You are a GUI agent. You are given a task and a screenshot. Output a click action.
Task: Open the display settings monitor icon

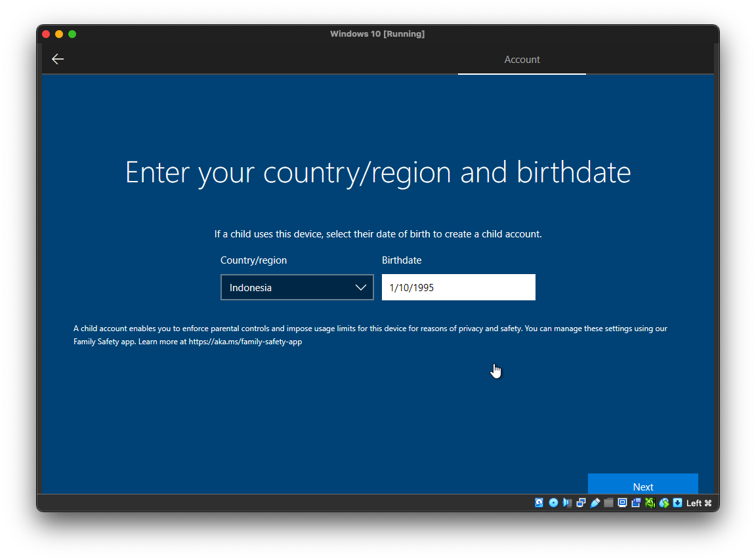[x=622, y=503]
